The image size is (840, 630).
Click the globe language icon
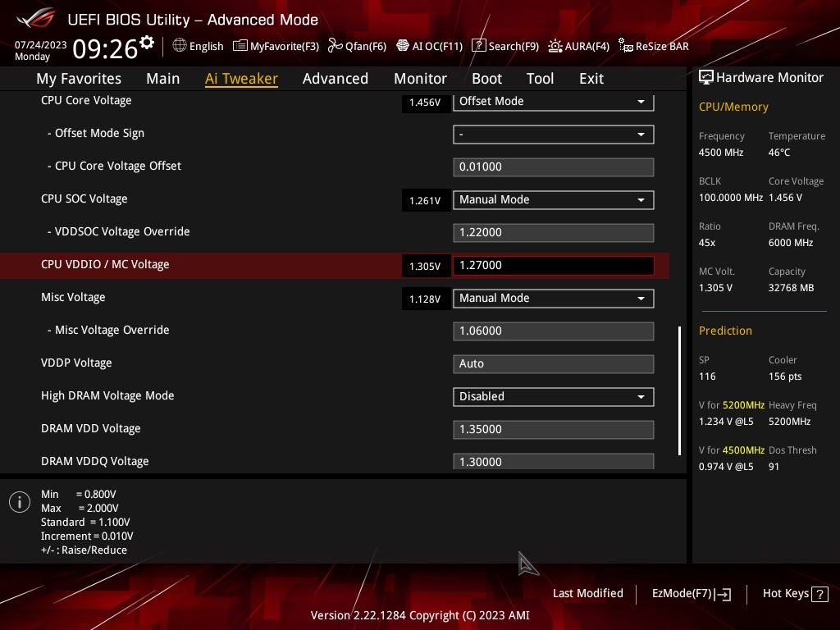pos(180,46)
